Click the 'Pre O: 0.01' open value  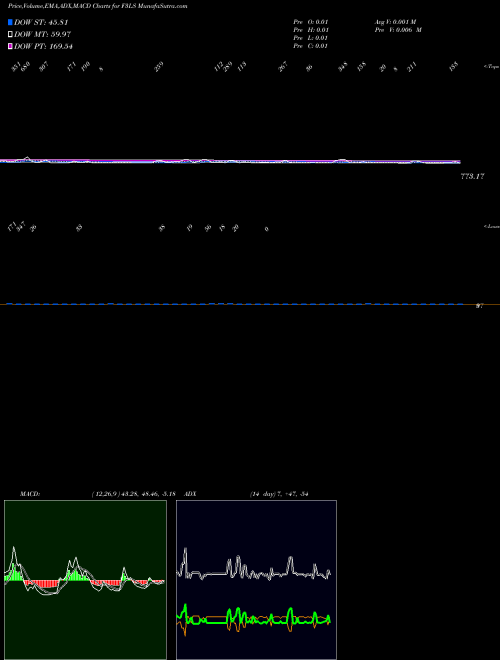click(x=311, y=22)
